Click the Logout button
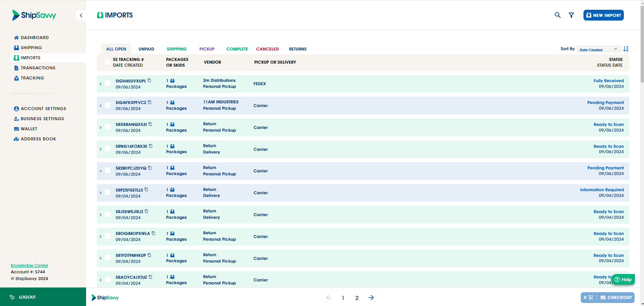The image size is (644, 306). tap(43, 297)
